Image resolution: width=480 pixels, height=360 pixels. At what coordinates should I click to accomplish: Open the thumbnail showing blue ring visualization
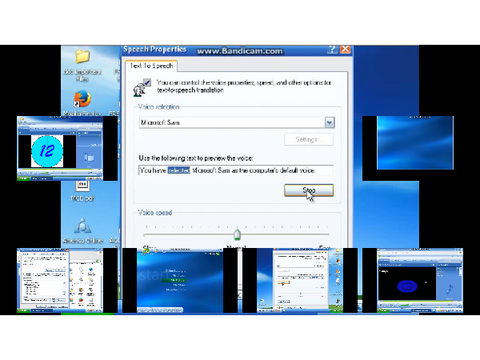(420, 281)
